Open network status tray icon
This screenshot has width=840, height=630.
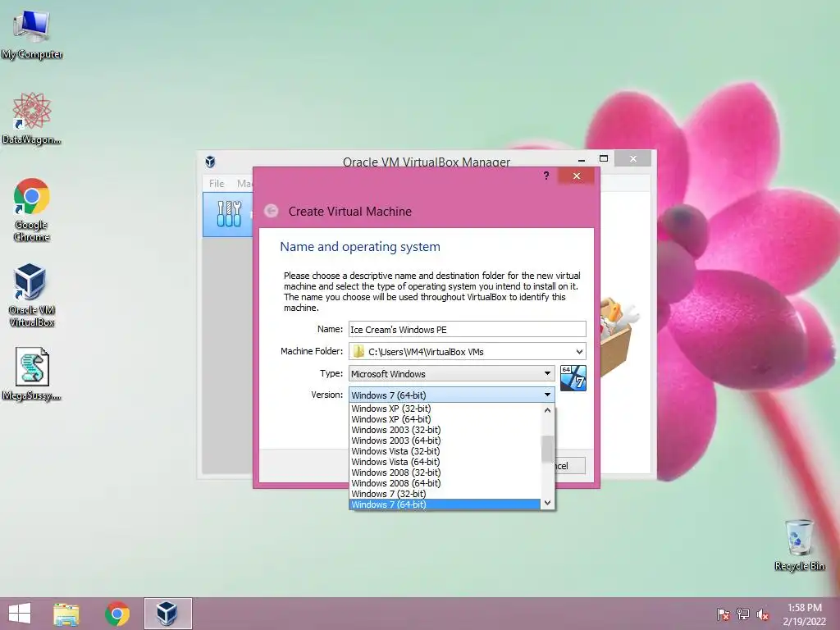[743, 614]
